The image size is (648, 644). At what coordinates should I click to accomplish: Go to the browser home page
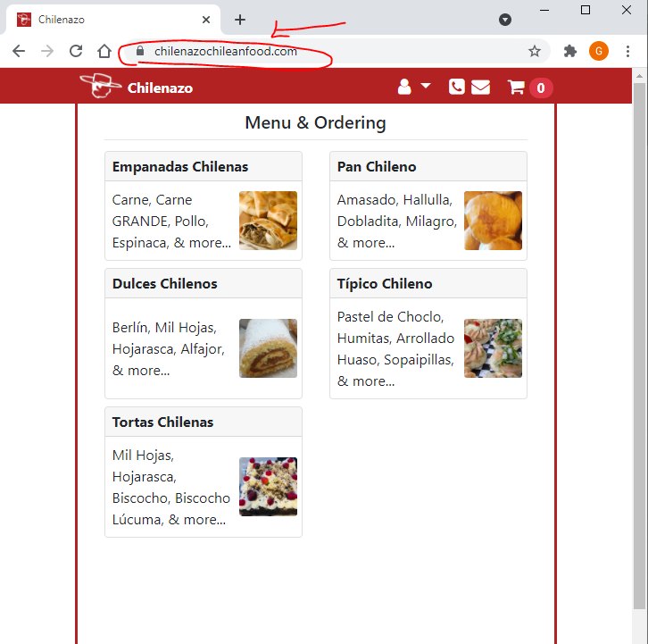[x=104, y=51]
